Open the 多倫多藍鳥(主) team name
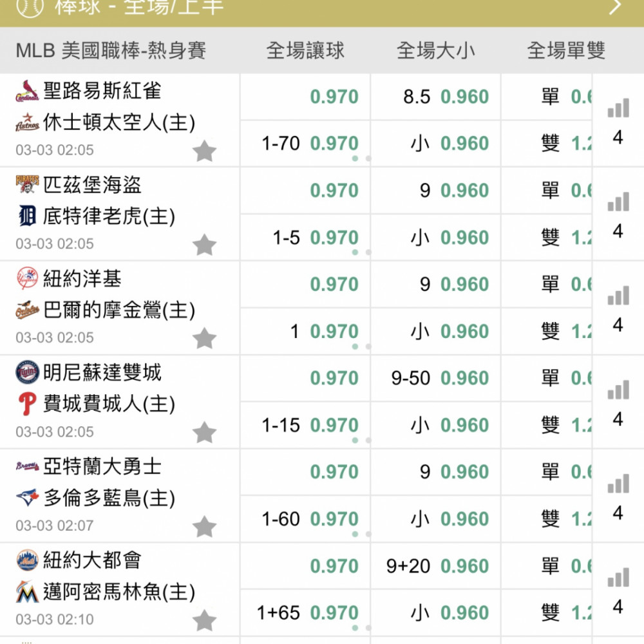644x644 pixels. (109, 498)
